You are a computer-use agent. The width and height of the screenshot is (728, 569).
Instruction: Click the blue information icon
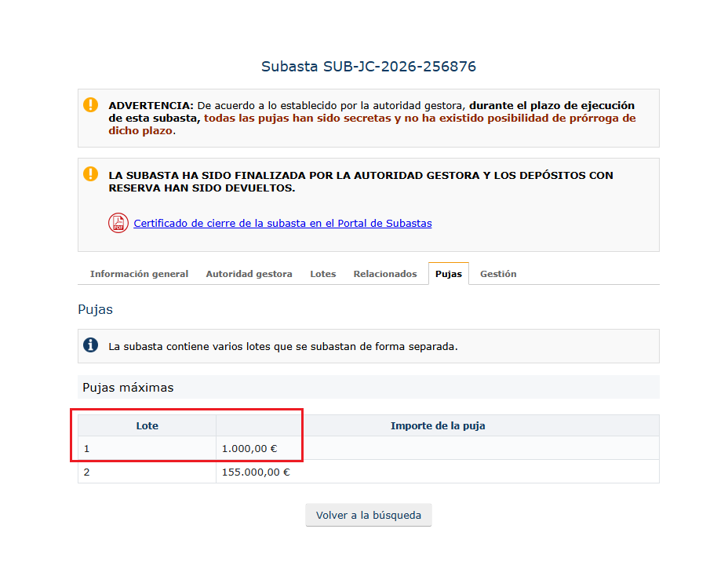coord(90,345)
